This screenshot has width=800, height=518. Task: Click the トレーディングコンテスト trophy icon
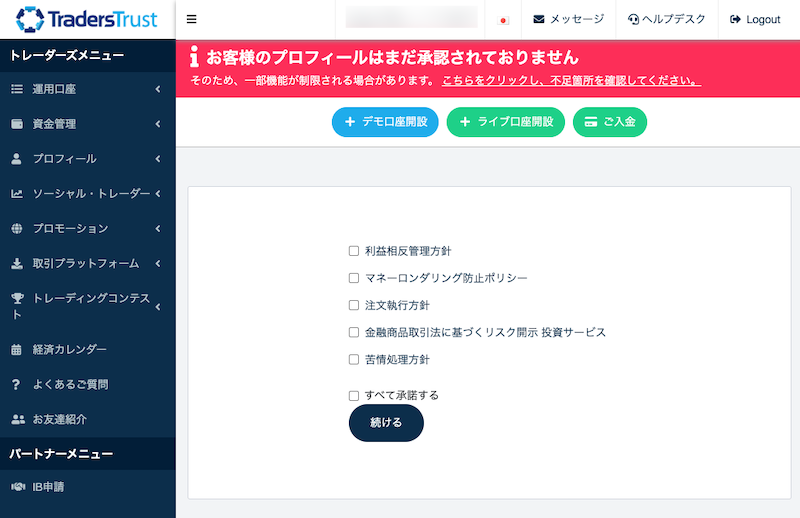[x=16, y=299]
